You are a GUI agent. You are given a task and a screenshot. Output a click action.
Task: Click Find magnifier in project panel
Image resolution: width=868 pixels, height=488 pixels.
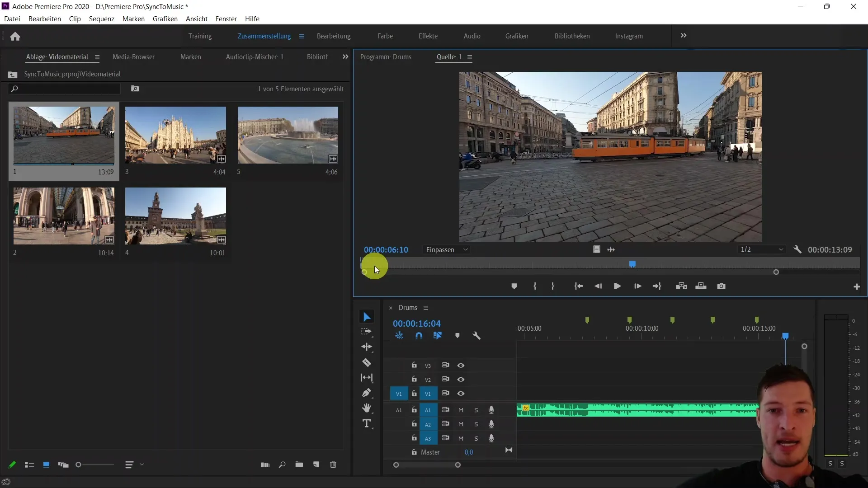pos(282,465)
